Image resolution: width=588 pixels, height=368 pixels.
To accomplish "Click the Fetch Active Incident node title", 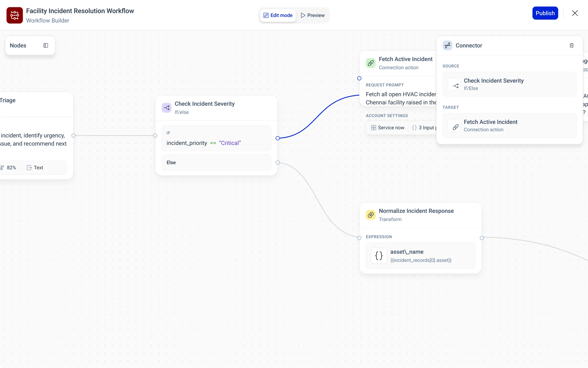I will 405,59.
